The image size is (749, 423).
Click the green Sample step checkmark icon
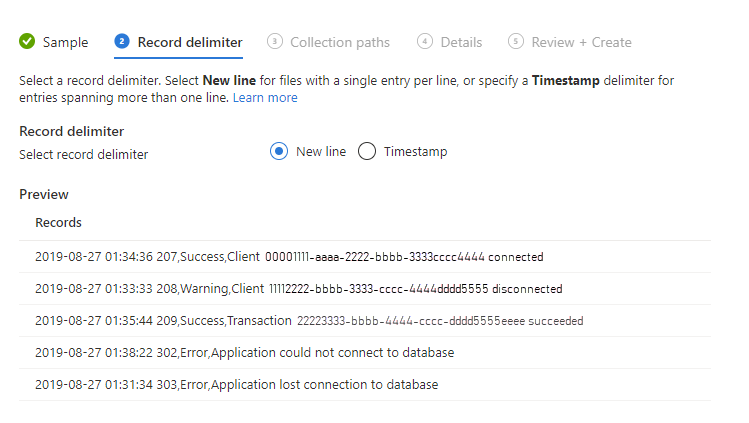point(28,42)
